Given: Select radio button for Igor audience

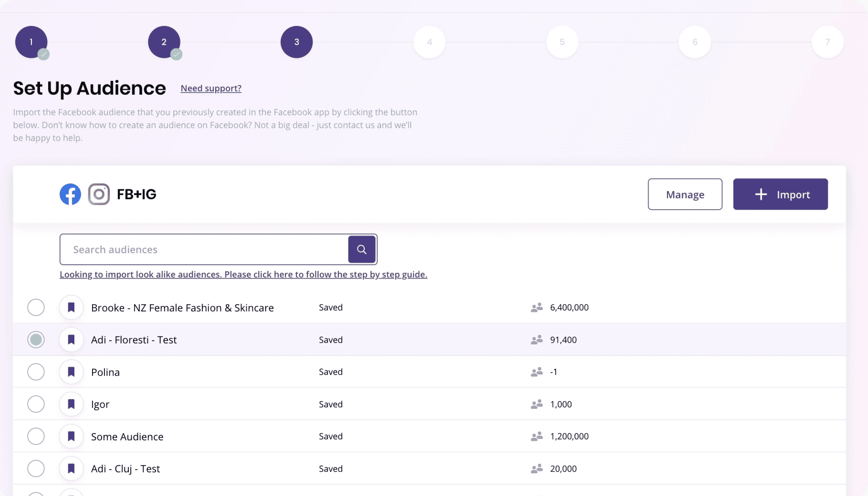Looking at the screenshot, I should coord(36,404).
